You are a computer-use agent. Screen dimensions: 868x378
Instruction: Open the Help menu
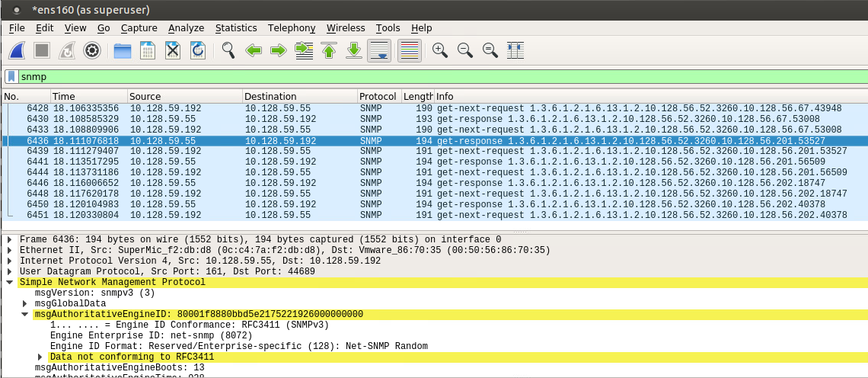tap(421, 27)
